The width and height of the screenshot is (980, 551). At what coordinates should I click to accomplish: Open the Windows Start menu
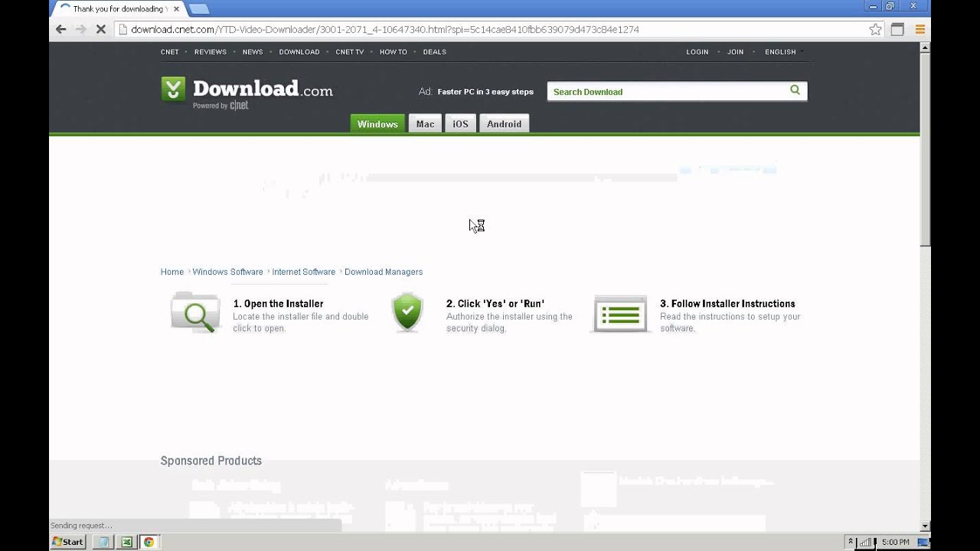pos(67,542)
